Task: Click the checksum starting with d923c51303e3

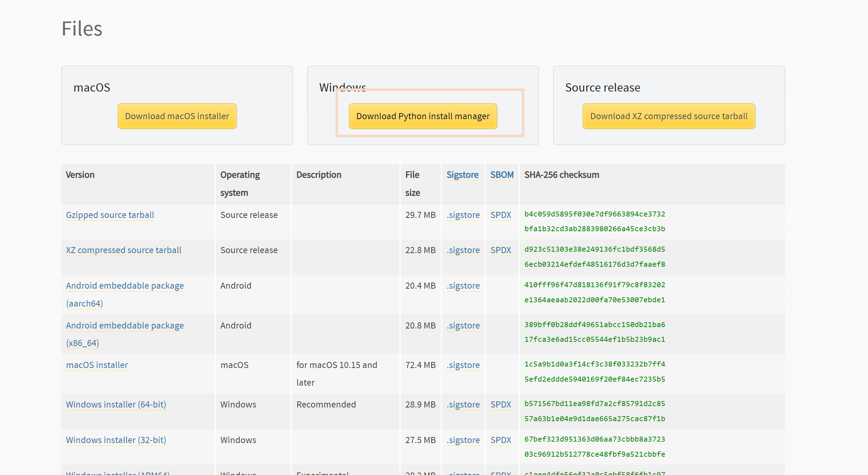Action: (595, 257)
